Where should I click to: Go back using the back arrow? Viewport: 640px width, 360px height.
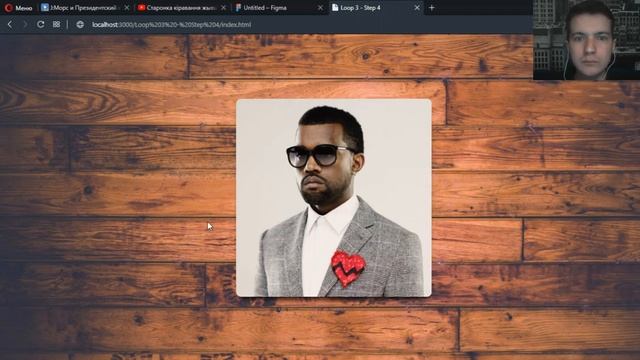tap(10, 24)
